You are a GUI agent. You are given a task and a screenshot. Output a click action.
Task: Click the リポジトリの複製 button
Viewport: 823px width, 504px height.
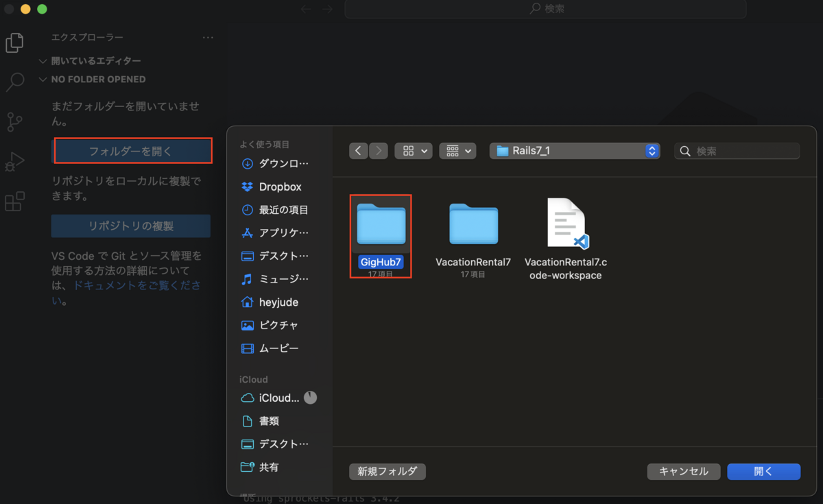click(130, 226)
